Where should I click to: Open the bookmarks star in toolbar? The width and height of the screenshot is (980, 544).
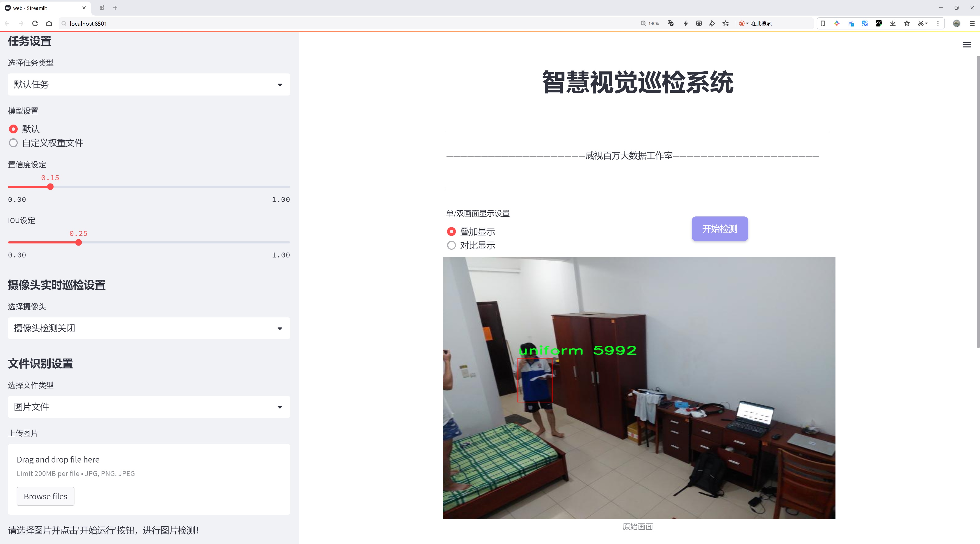pos(907,24)
